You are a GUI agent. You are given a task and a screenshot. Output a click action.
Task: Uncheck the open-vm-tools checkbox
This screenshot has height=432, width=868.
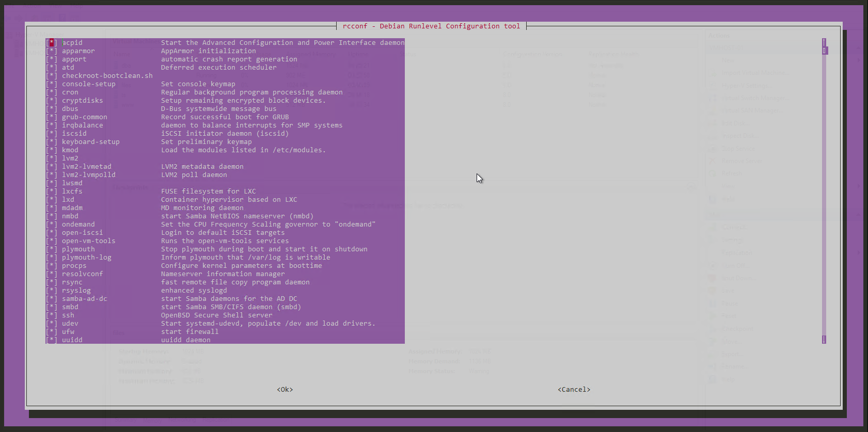point(52,241)
